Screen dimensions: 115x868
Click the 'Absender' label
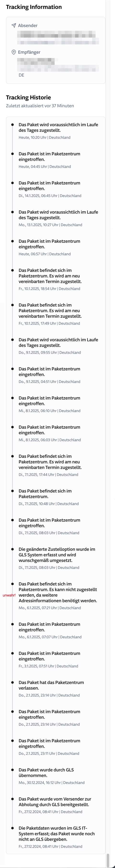tap(28, 26)
